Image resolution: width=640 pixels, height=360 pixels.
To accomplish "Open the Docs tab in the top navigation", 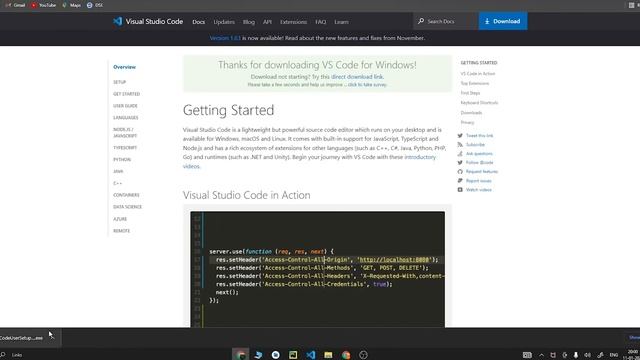I will (x=199, y=22).
